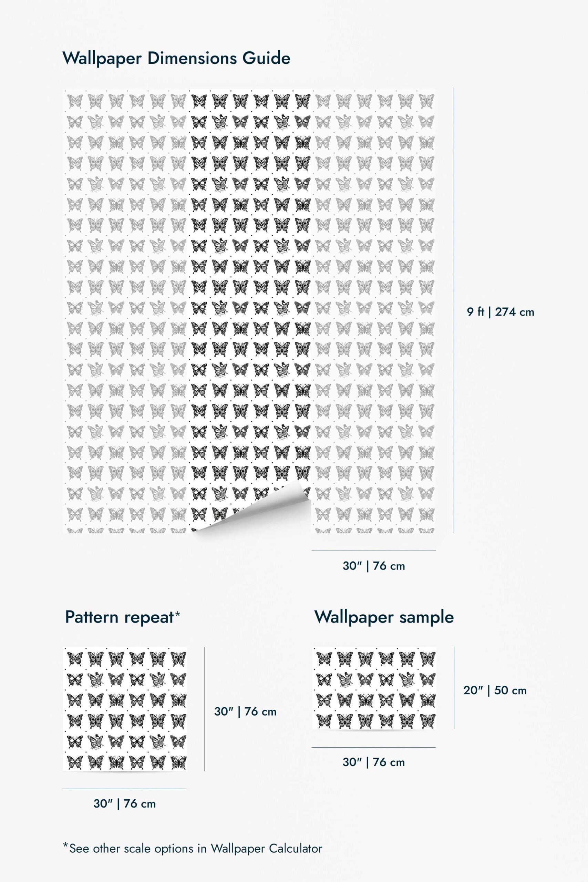Open the Wallpaper sample butterfly thumbnail
This screenshot has width=588, height=882.
[x=374, y=688]
